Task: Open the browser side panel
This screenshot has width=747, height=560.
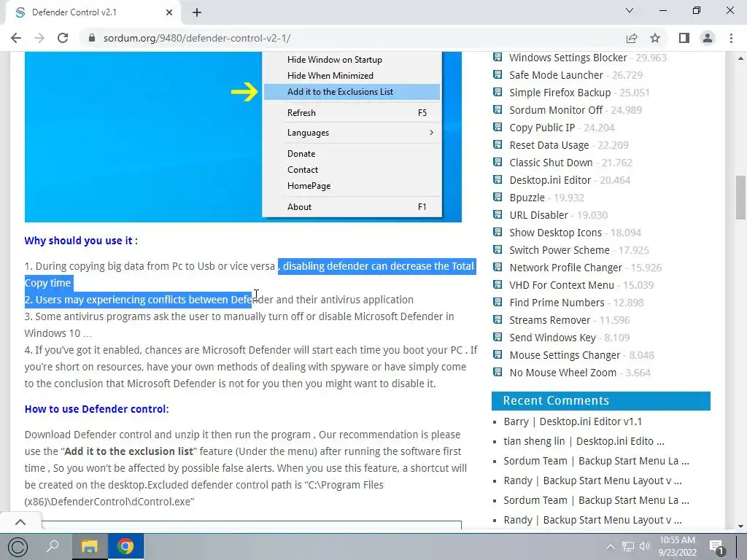Action: point(684,38)
